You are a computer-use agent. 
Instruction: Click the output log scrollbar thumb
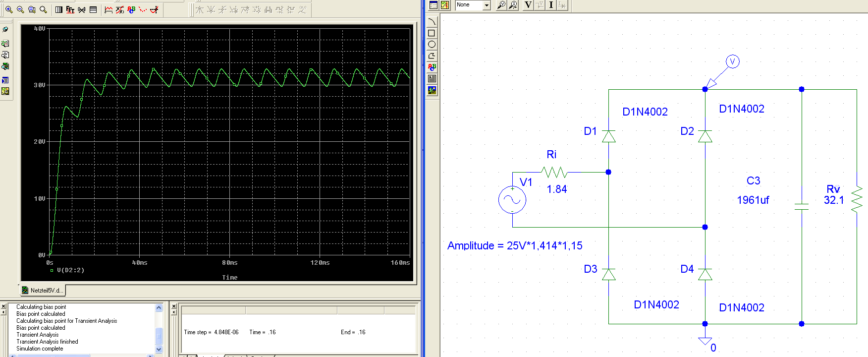159,336
